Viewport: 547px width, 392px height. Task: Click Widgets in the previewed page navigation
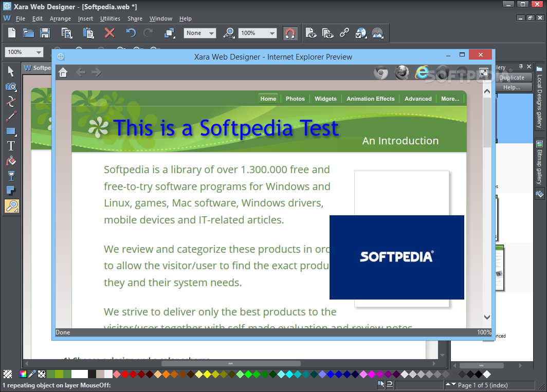click(x=325, y=99)
